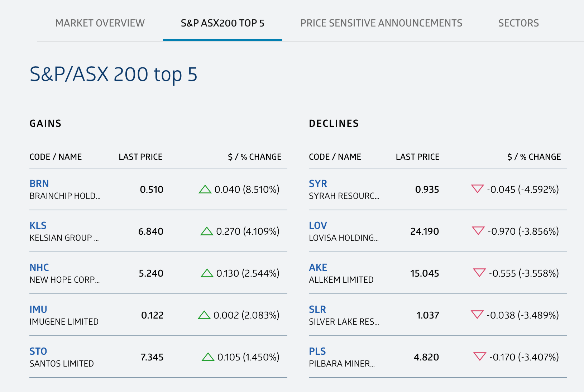This screenshot has height=392, width=584.
Task: Open the PLS stock code link
Action: coord(317,351)
